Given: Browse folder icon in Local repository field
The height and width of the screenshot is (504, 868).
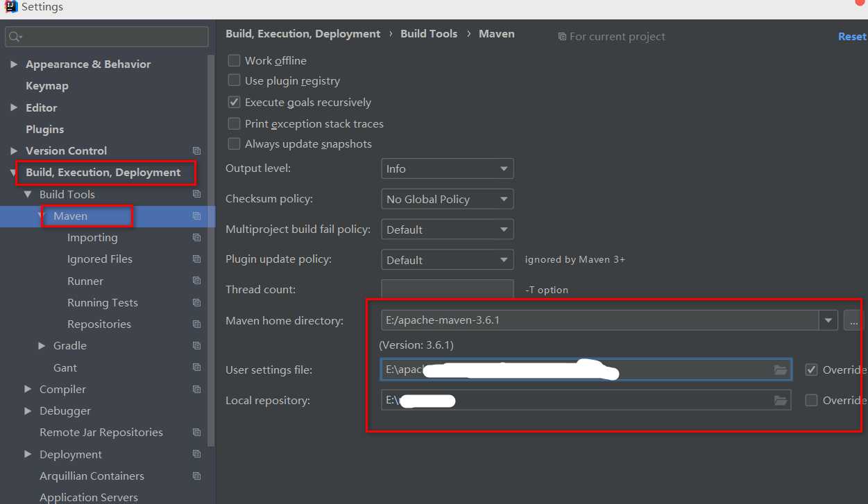Looking at the screenshot, I should (x=781, y=400).
